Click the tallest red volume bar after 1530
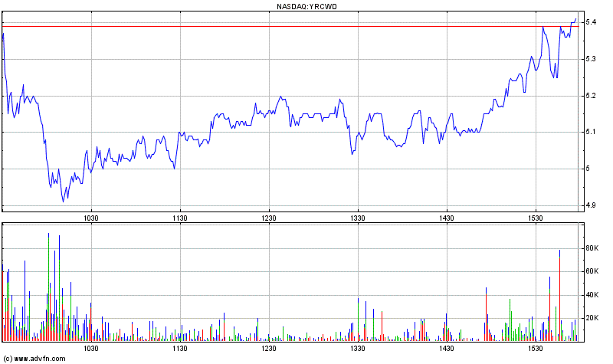Viewport: 613px width, 364px height. (x=560, y=300)
